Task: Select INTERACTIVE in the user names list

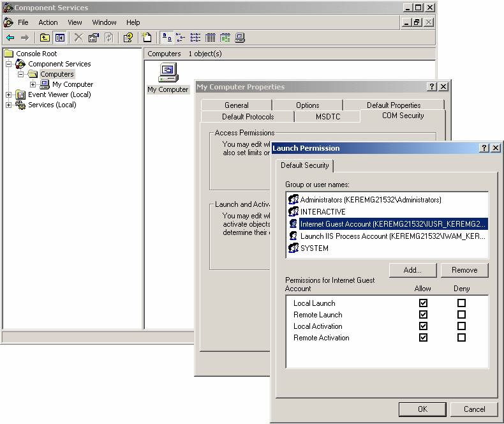Action: [x=317, y=211]
